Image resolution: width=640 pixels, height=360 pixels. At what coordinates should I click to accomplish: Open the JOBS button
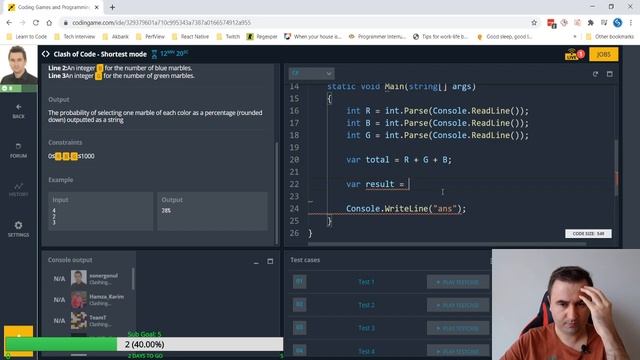coord(603,54)
